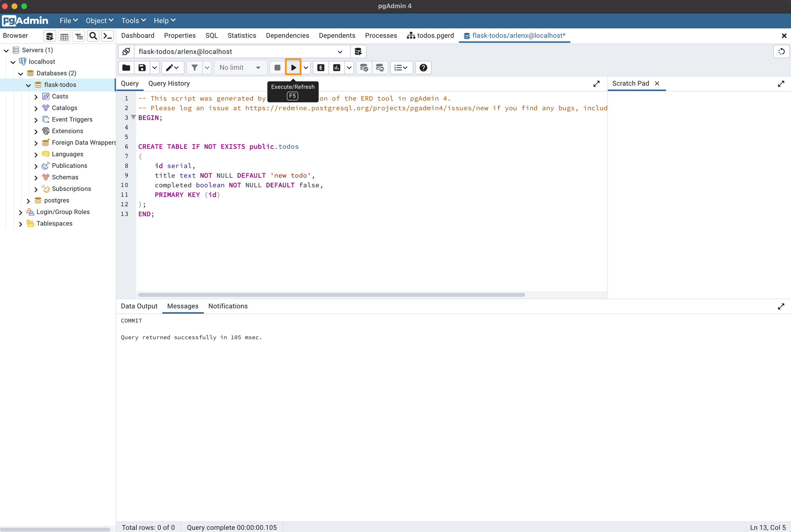Switch to the Data Output tab
791x532 pixels.
coord(139,306)
